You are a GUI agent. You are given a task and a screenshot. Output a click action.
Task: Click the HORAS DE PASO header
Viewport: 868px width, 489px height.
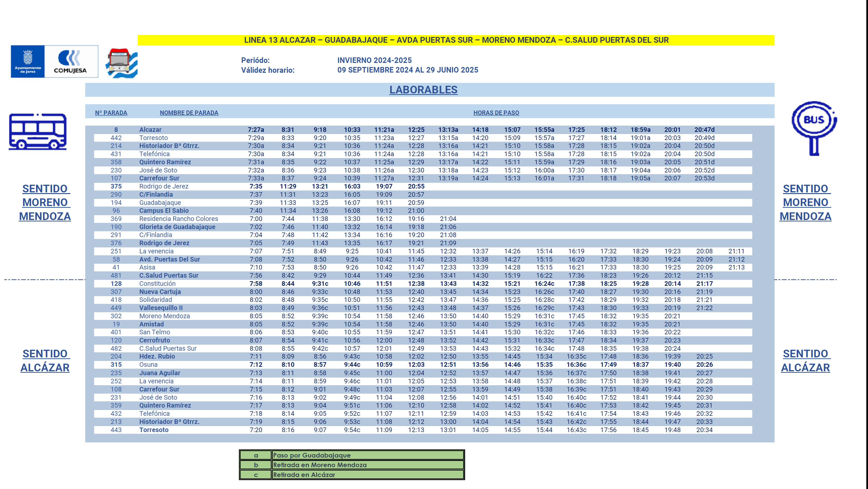496,113
